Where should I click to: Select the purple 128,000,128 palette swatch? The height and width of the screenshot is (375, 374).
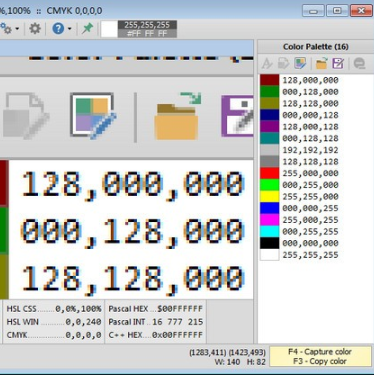(x=269, y=127)
